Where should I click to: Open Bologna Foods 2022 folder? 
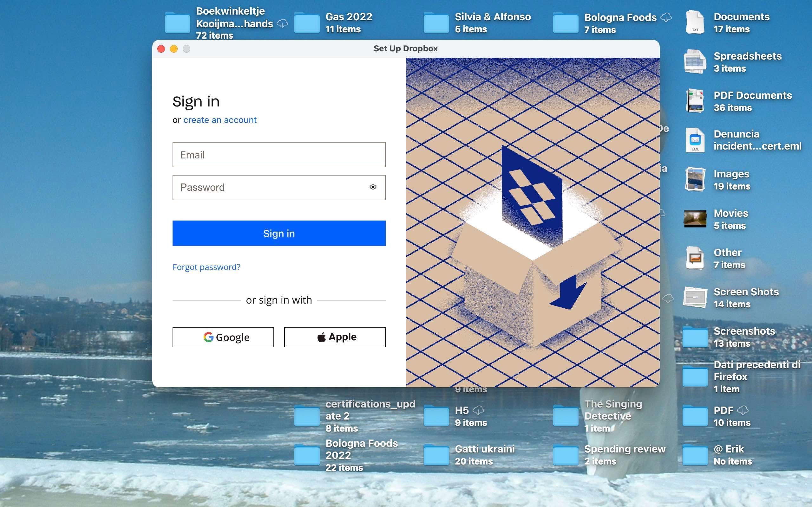click(306, 455)
